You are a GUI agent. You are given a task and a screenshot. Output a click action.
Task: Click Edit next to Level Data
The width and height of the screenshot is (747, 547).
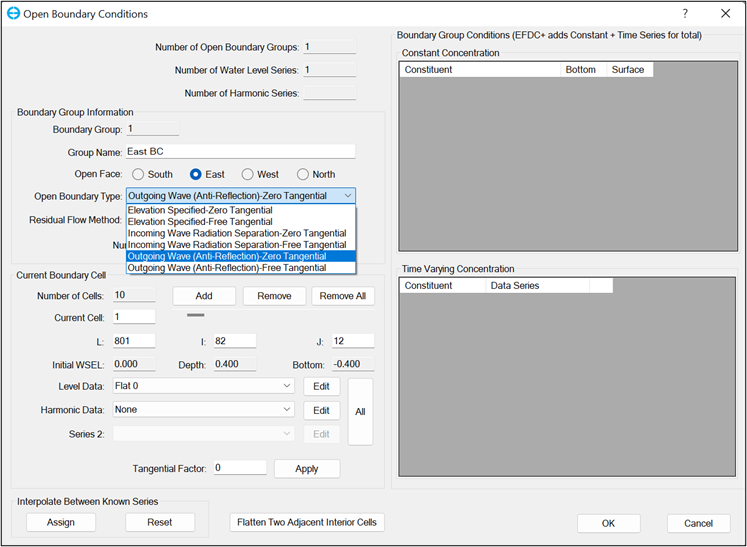[x=321, y=386]
